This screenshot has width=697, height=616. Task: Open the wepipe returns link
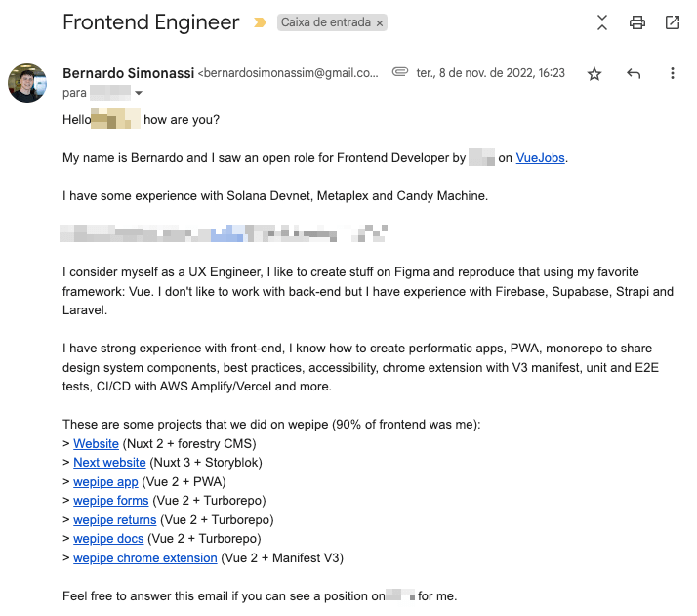click(x=114, y=520)
